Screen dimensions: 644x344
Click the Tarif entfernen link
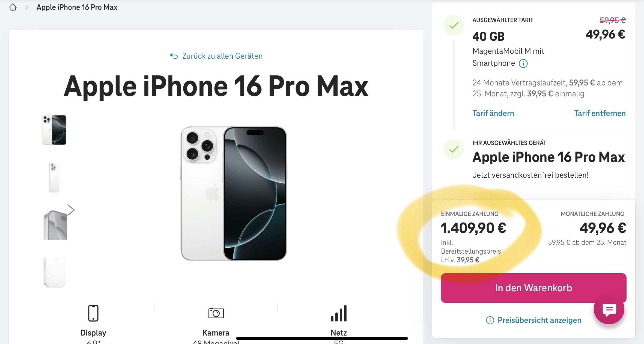pyautogui.click(x=600, y=113)
